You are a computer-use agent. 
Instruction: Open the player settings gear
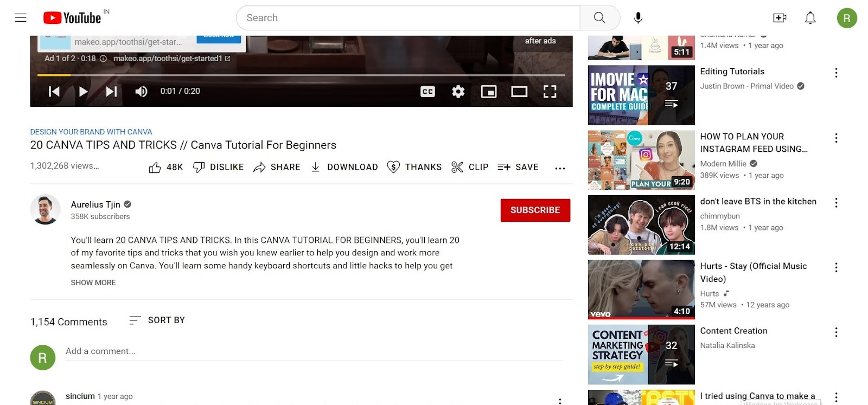click(x=458, y=92)
